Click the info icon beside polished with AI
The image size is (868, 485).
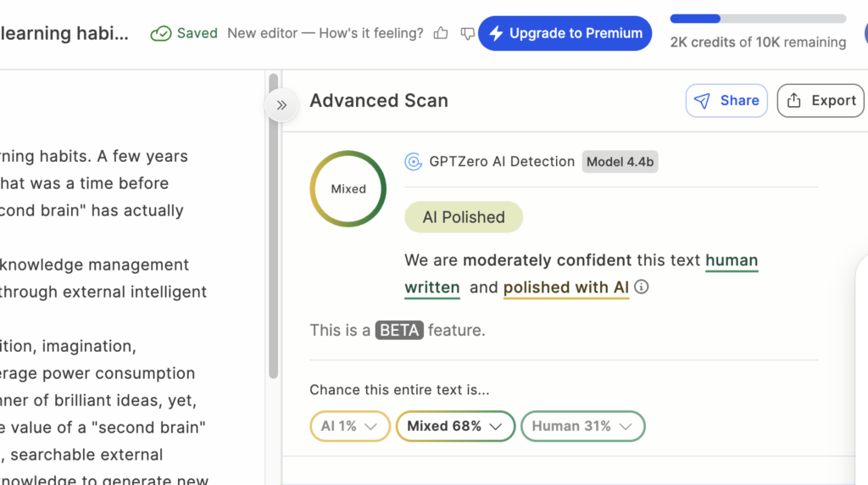pyautogui.click(x=642, y=287)
